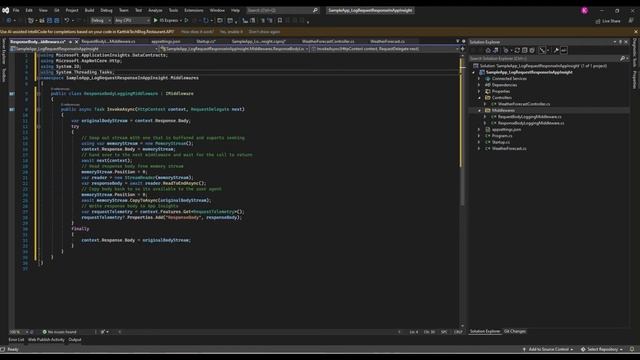640x360 pixels.
Task: Switch to the RequestBody Middleware.cs tab
Action: (108, 42)
